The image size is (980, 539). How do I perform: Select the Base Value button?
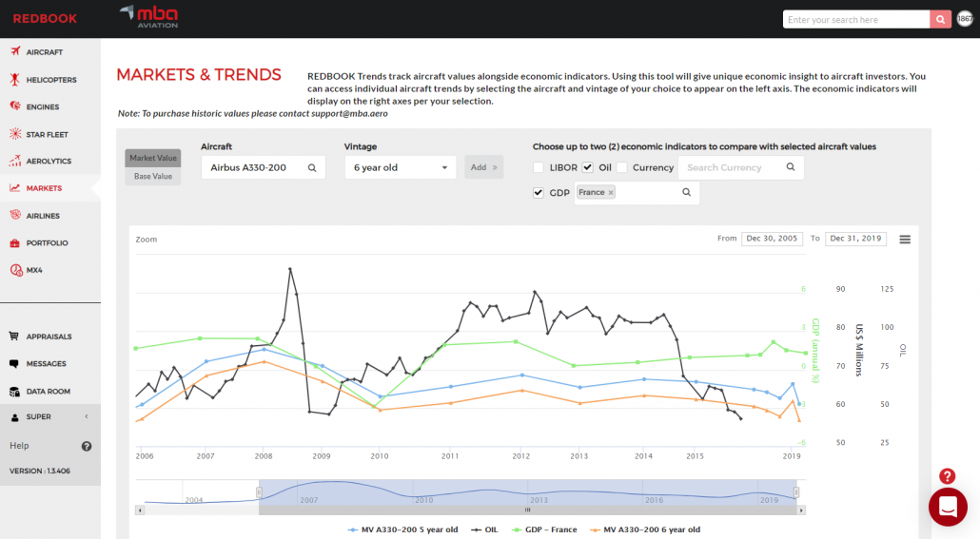153,176
